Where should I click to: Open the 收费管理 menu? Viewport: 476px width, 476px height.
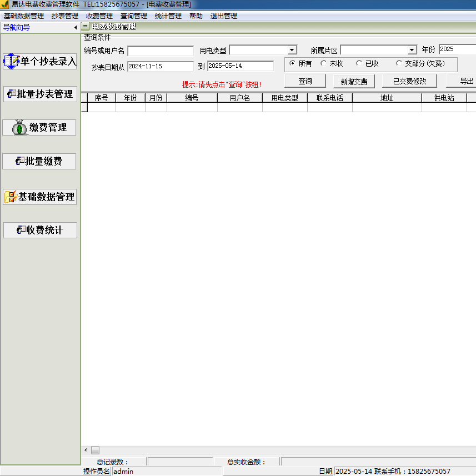[99, 16]
